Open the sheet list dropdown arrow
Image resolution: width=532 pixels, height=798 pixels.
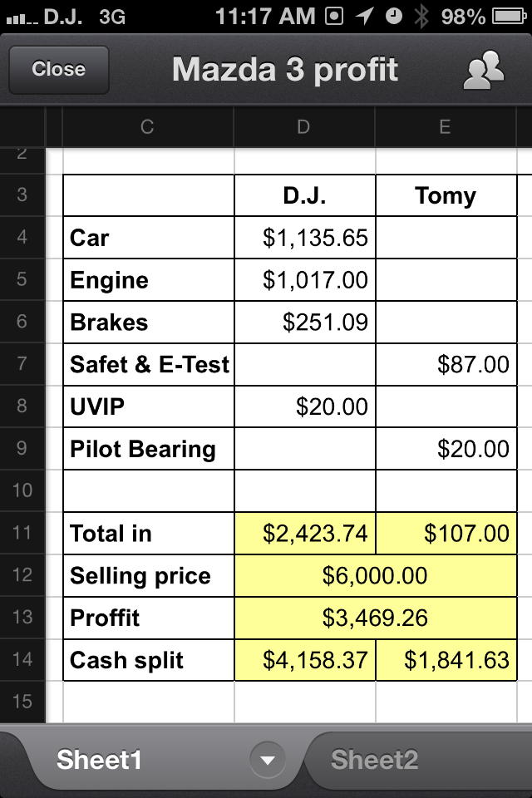(268, 761)
